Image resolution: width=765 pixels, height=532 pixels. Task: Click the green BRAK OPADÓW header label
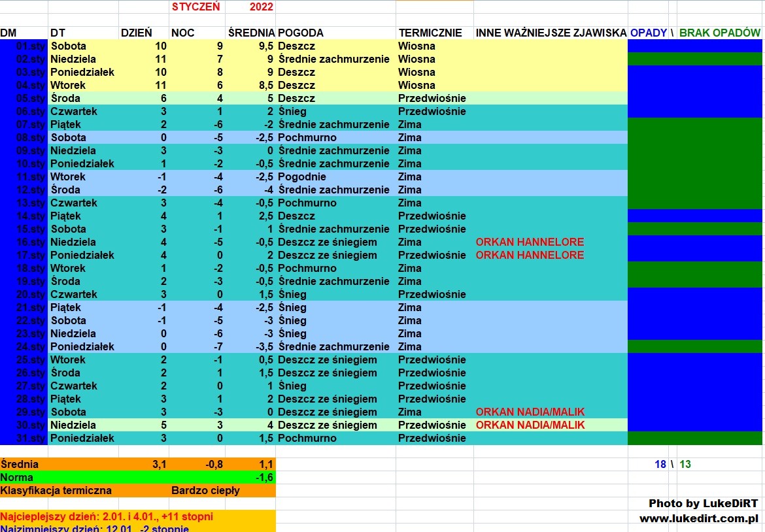720,33
